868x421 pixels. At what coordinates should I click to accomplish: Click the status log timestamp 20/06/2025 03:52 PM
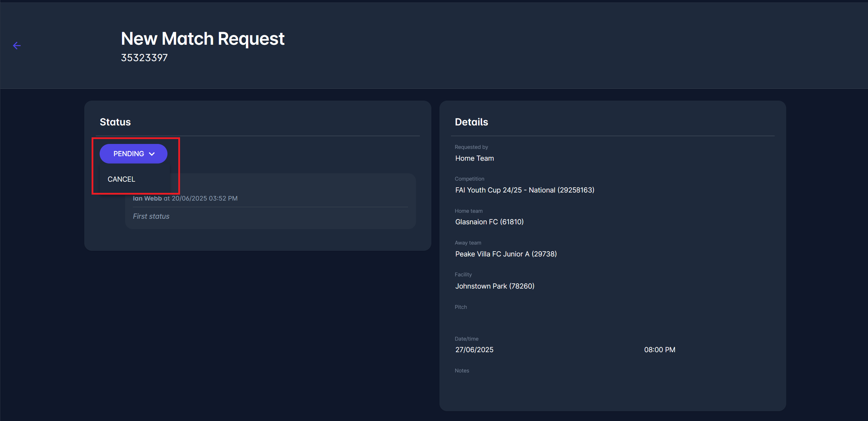tap(205, 198)
